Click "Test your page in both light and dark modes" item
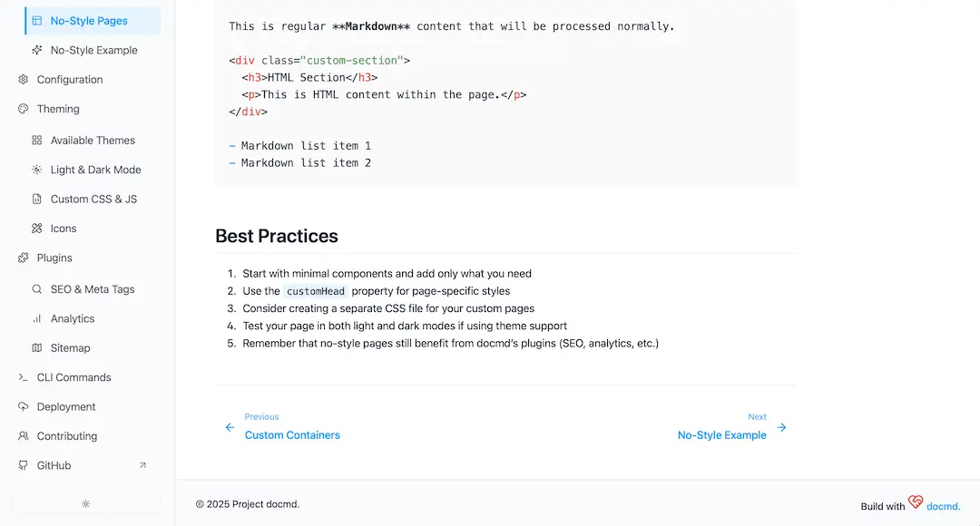Screen dimensions: 980x526 pyautogui.click(x=405, y=326)
